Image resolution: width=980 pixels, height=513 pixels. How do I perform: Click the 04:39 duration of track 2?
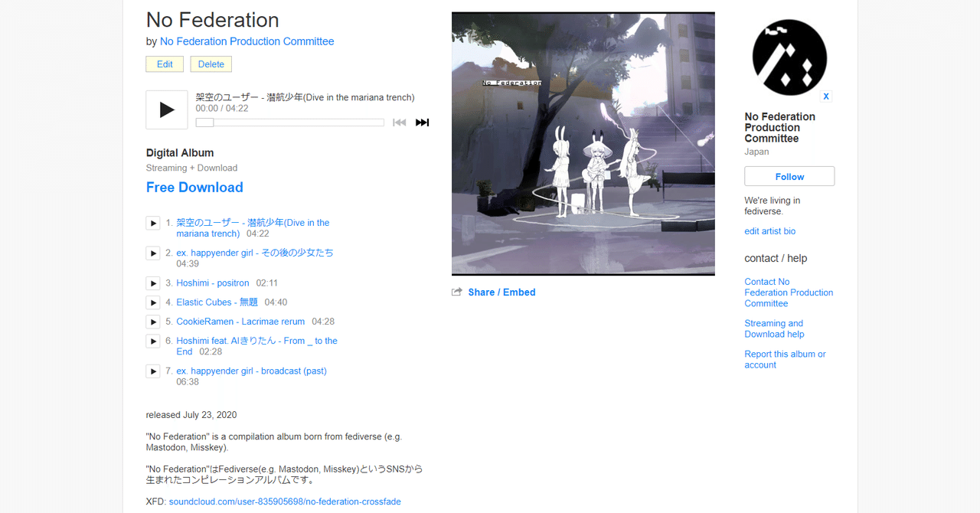coord(188,264)
